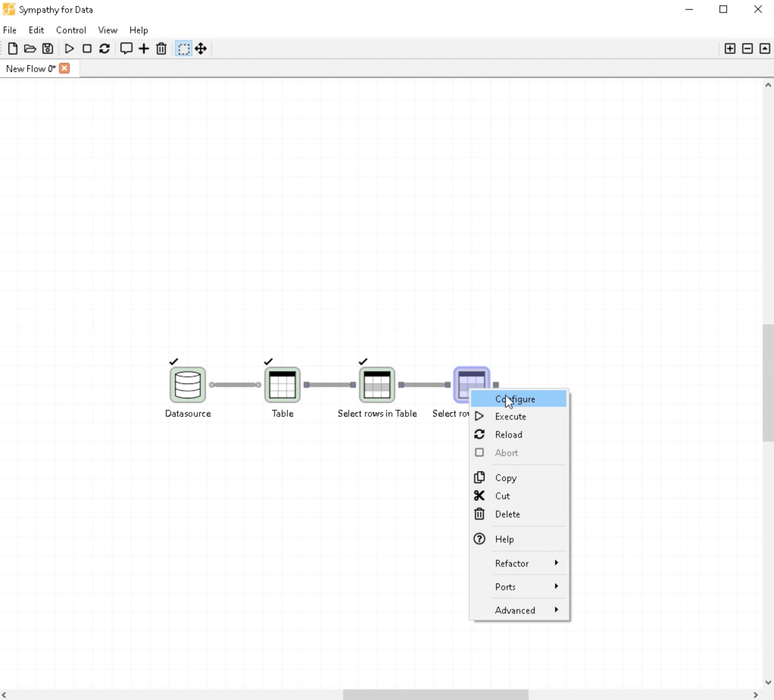The image size is (774, 700).
Task: Click the Datasource label text
Action: click(188, 414)
